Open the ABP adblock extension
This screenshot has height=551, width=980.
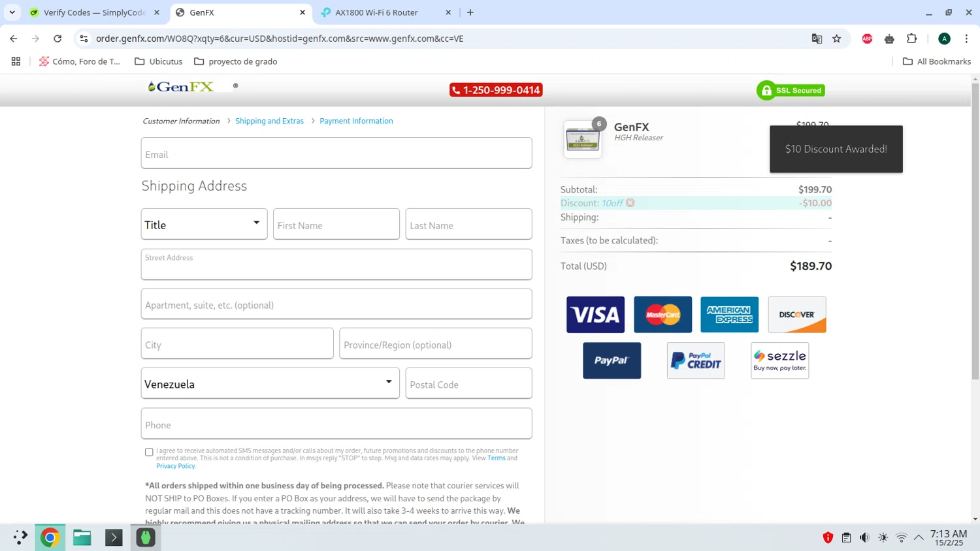coord(868,39)
